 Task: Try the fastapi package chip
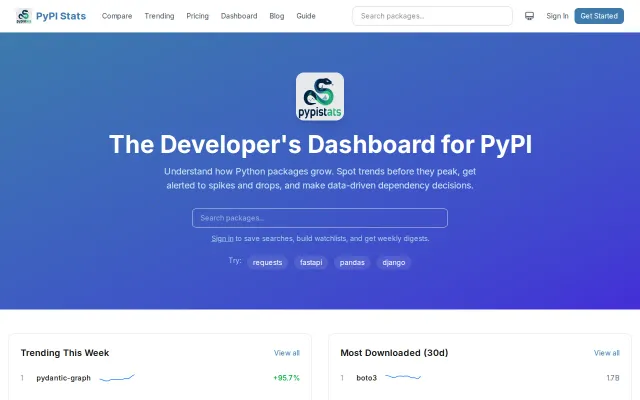tap(311, 262)
